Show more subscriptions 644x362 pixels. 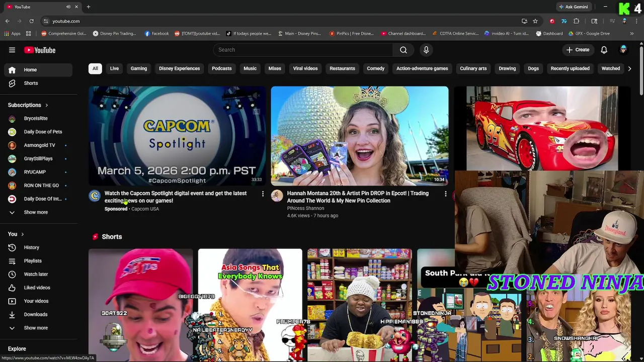click(x=36, y=212)
